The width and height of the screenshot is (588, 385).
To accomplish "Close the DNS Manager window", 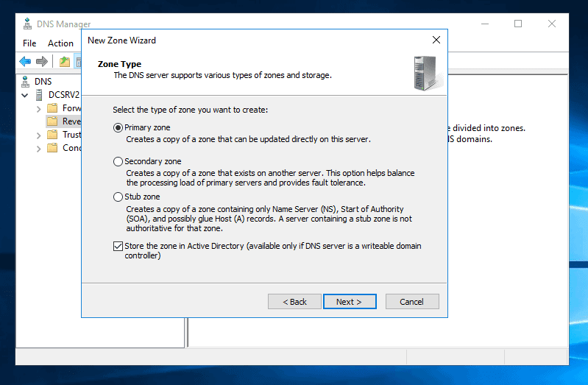I will [552, 24].
